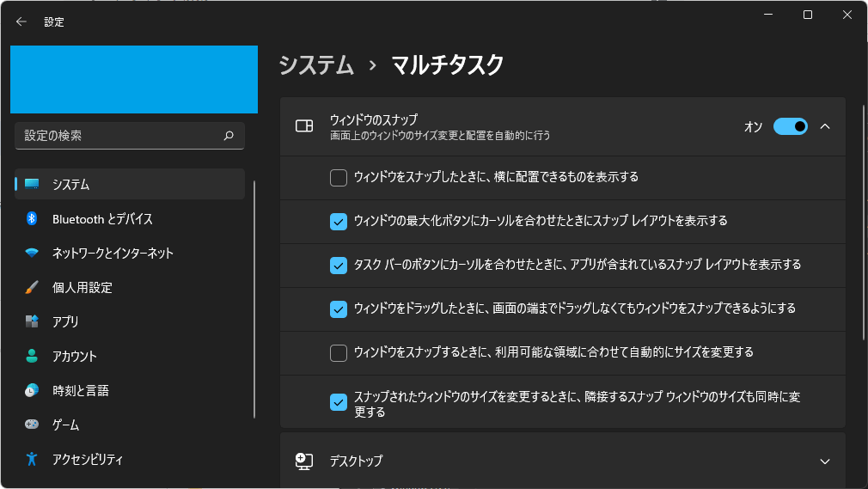Uncheck the 最大化ボタン snap layout checkbox
The width and height of the screenshot is (868, 489).
pos(339,222)
